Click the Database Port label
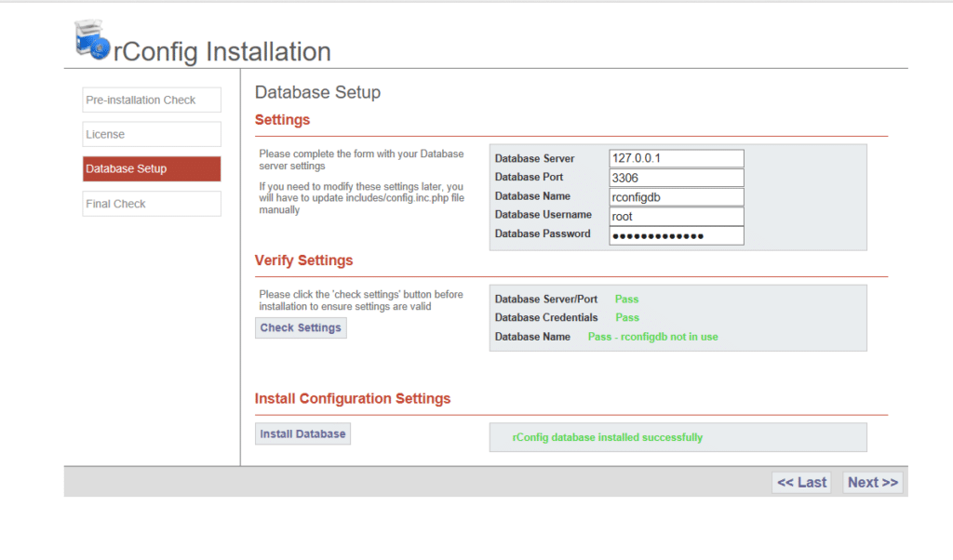953x560 pixels. coord(529,177)
